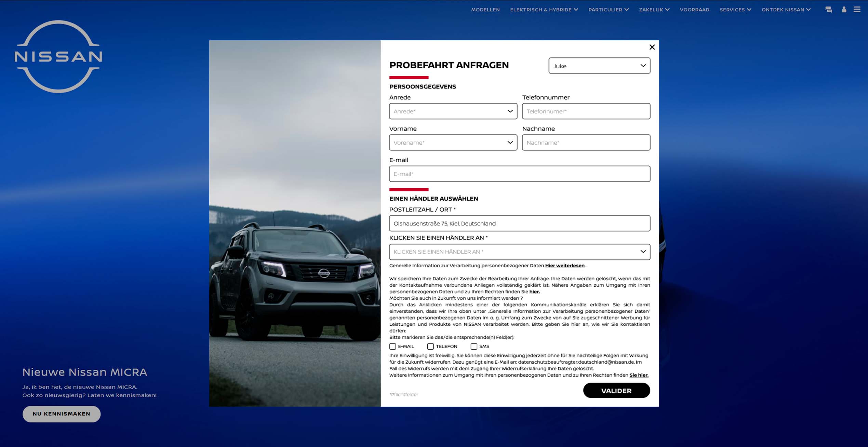This screenshot has width=868, height=447.
Task: Open the Juke model dropdown
Action: (599, 66)
